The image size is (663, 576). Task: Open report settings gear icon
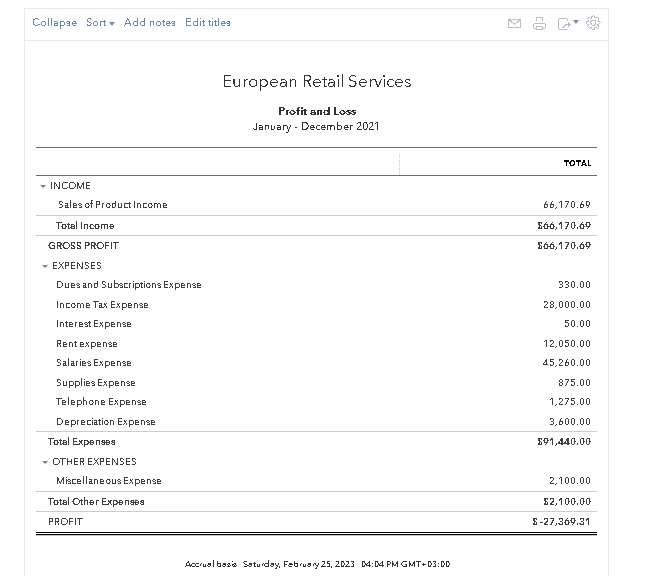click(593, 22)
